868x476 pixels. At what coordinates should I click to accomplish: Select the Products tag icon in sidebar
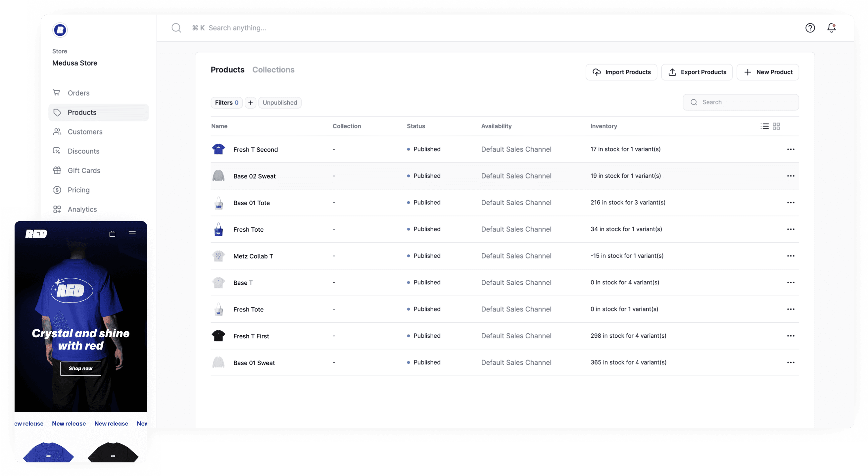tap(57, 112)
